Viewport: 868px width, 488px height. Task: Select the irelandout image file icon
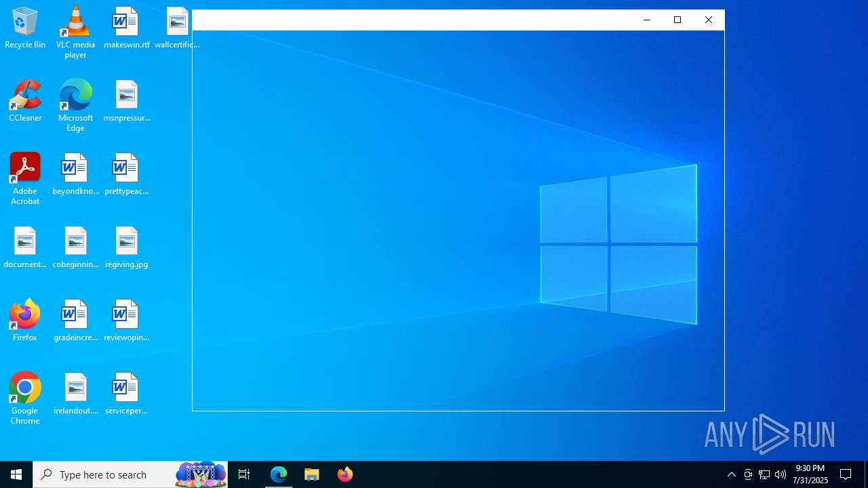click(x=75, y=394)
